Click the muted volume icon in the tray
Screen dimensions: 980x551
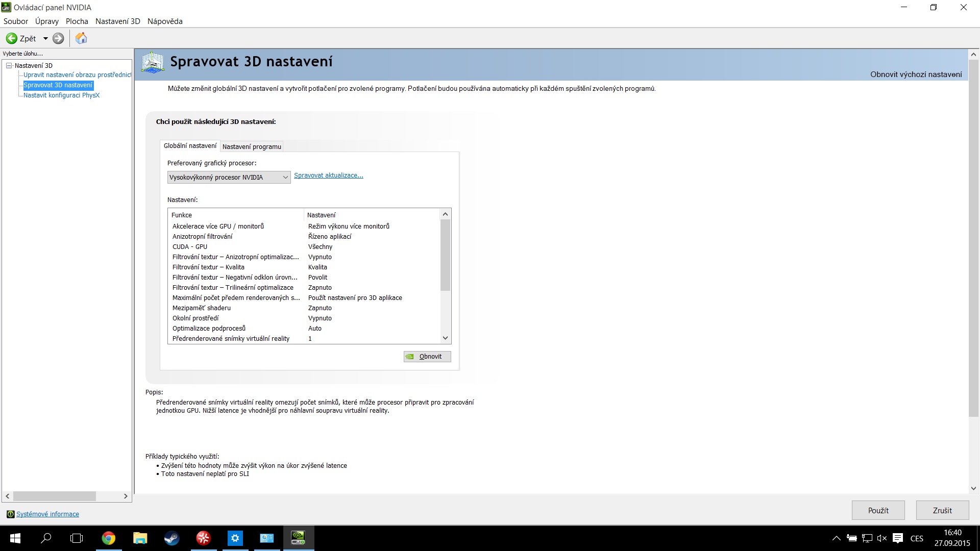(882, 538)
